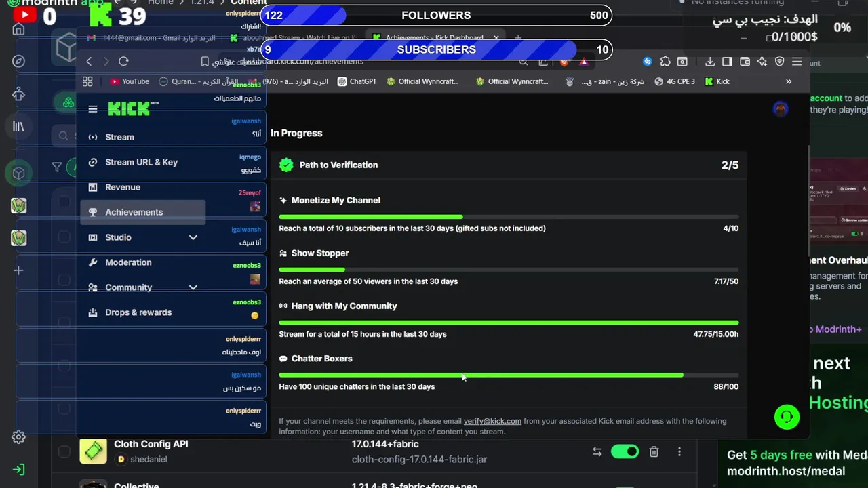The width and height of the screenshot is (868, 488).
Task: Open the Kick bookmark
Action: [717, 81]
